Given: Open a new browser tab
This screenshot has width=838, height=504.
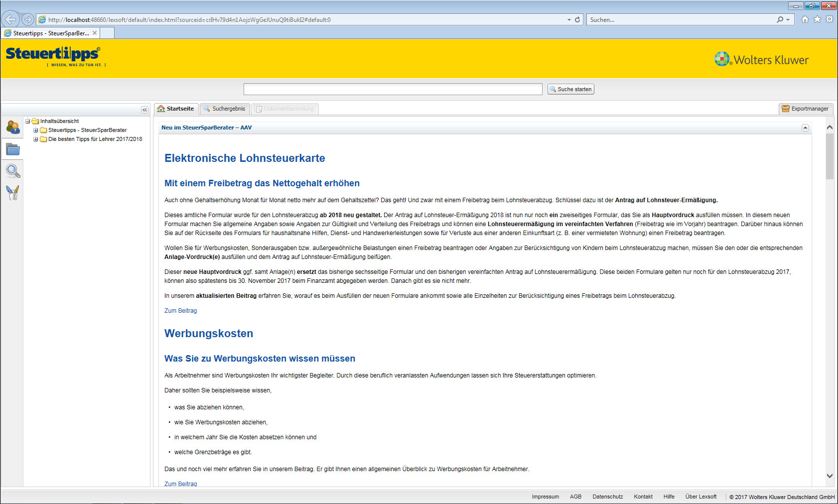Looking at the screenshot, I should point(107,33).
